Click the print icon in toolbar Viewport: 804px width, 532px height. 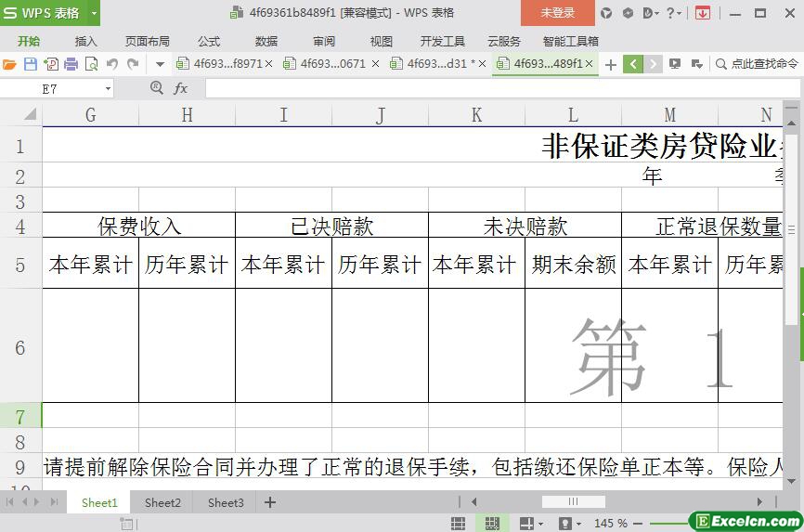(71, 64)
